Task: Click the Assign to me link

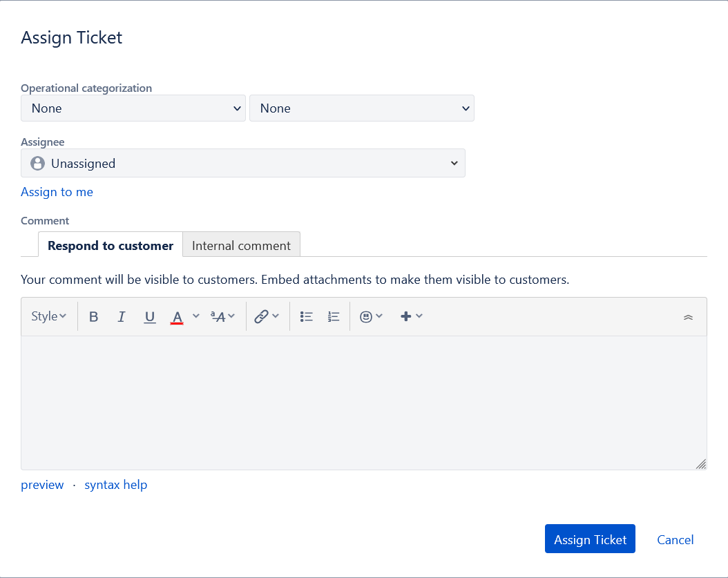Action: coord(57,192)
